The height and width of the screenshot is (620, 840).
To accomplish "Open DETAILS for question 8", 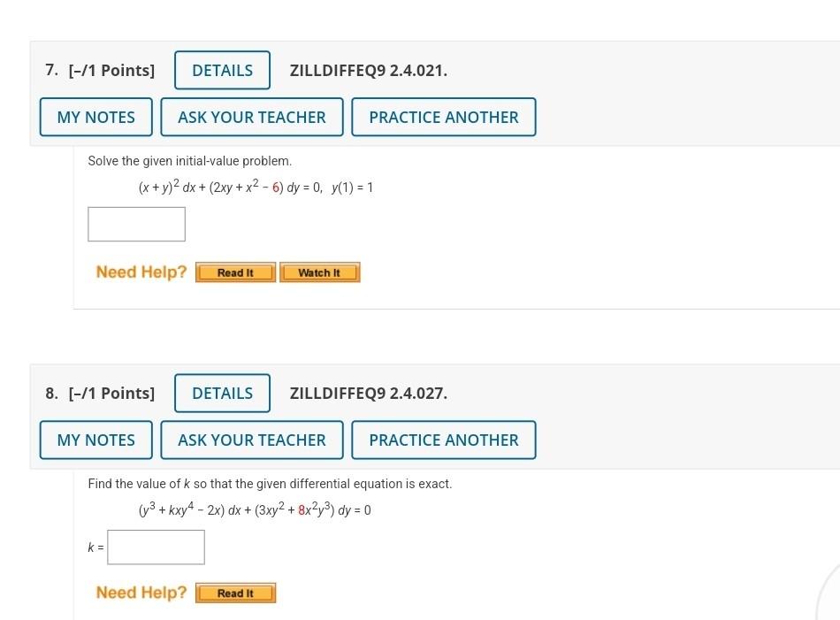I will pos(222,393).
